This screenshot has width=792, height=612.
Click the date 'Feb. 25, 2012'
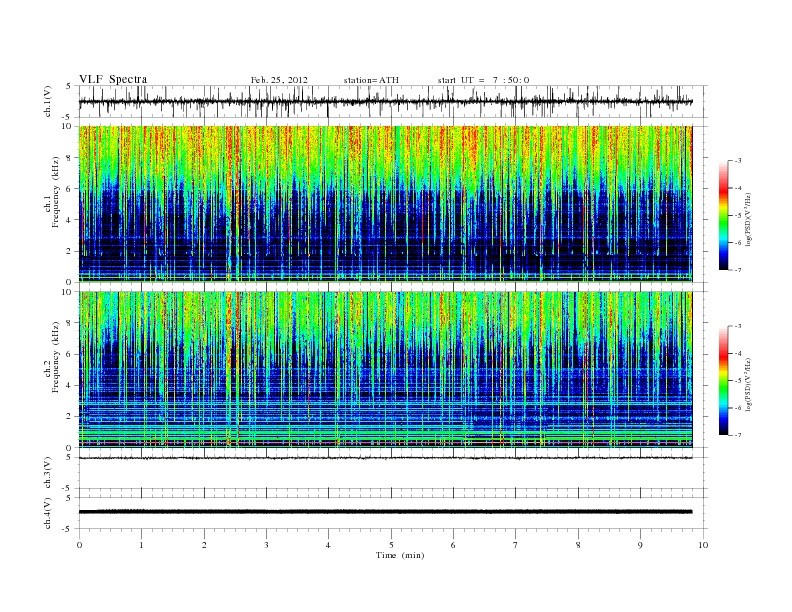279,80
